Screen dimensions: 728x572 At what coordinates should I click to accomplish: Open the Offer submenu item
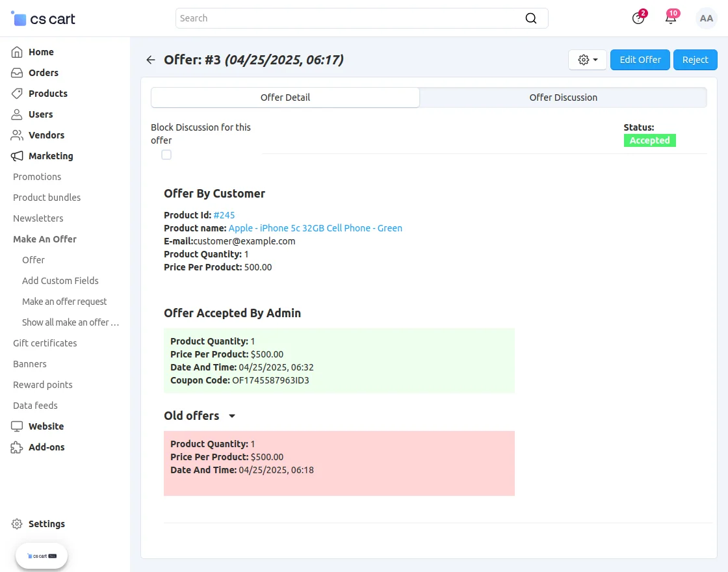33,260
